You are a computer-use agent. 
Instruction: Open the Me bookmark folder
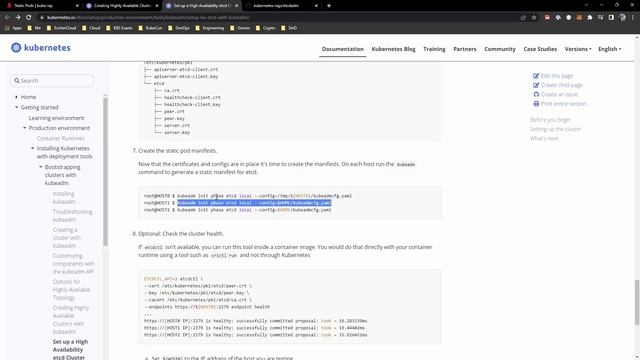pos(34,28)
